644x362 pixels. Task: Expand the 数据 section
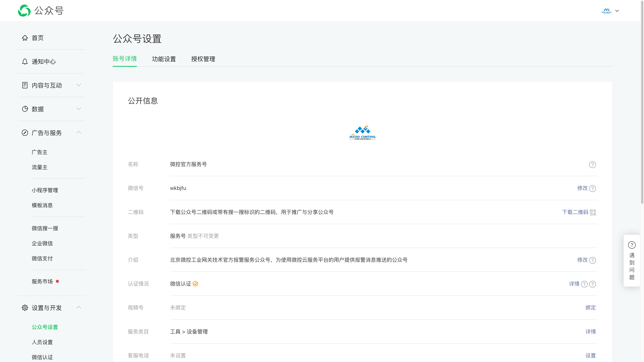tap(79, 109)
